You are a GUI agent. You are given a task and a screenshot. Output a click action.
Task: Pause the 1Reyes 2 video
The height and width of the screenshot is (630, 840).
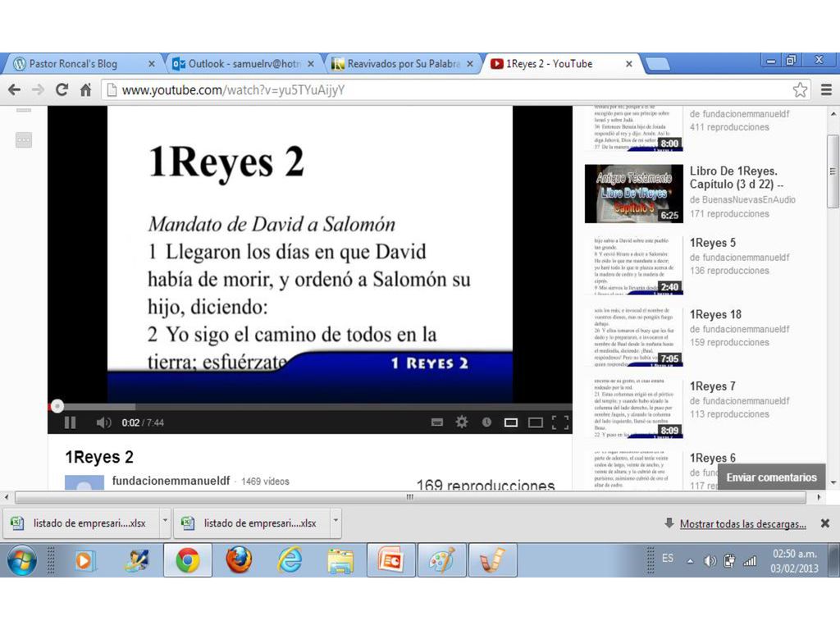pos(71,422)
